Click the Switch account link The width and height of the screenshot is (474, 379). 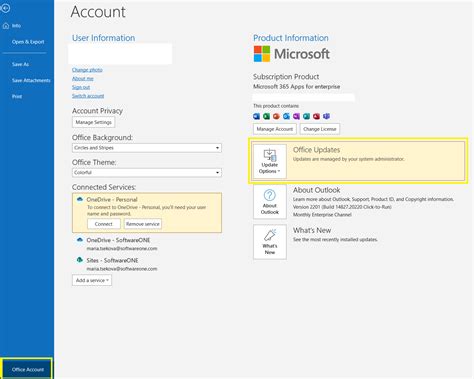tap(88, 96)
